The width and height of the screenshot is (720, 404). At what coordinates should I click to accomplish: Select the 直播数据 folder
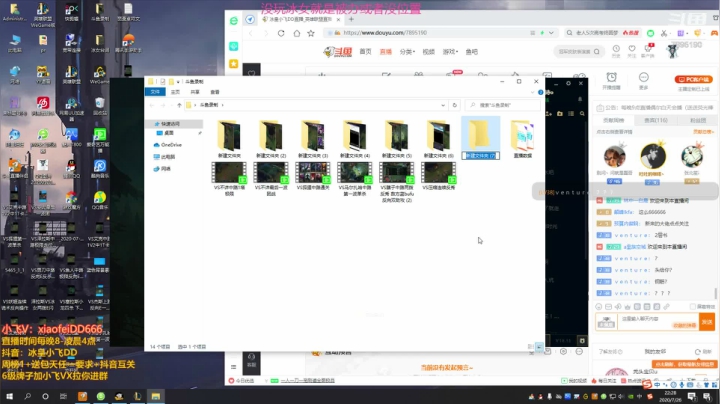click(523, 139)
